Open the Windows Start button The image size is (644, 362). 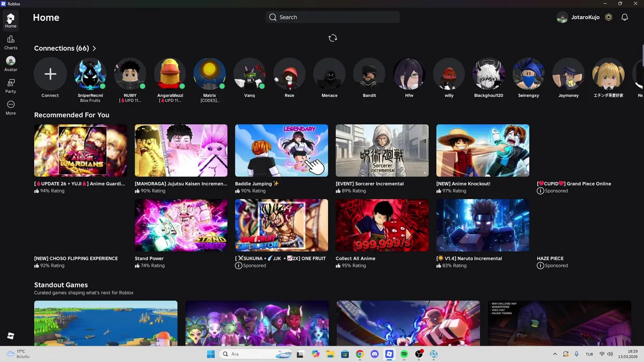point(210,354)
